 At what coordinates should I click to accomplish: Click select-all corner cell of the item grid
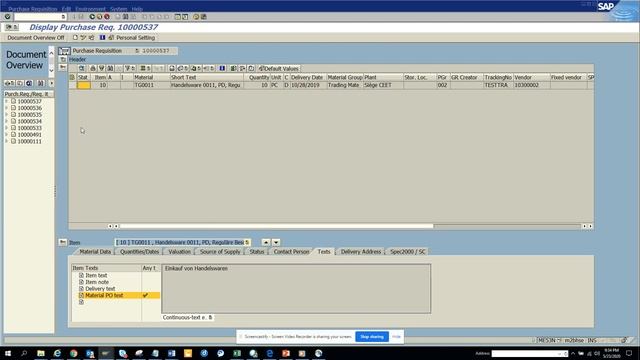pyautogui.click(x=72, y=77)
